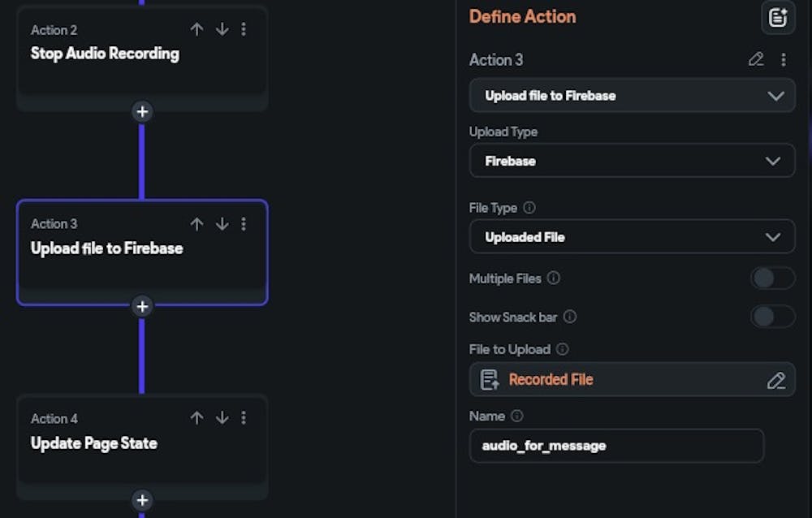Open Action 4 three-dot options menu
Viewport: 812px width, 518px height.
244,418
